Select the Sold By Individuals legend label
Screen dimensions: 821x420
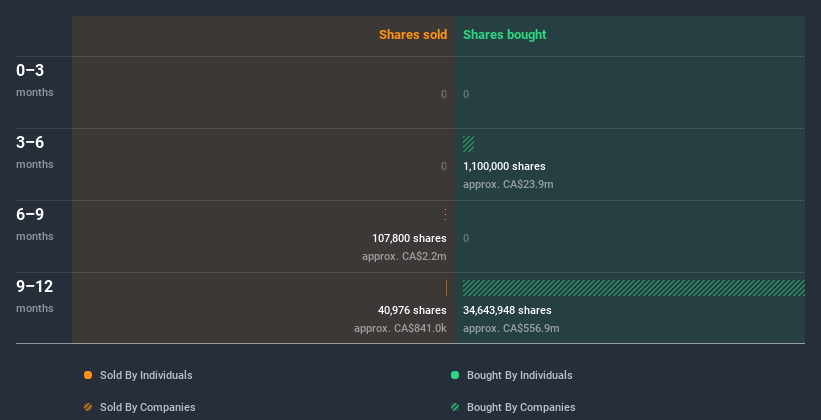[x=146, y=375]
